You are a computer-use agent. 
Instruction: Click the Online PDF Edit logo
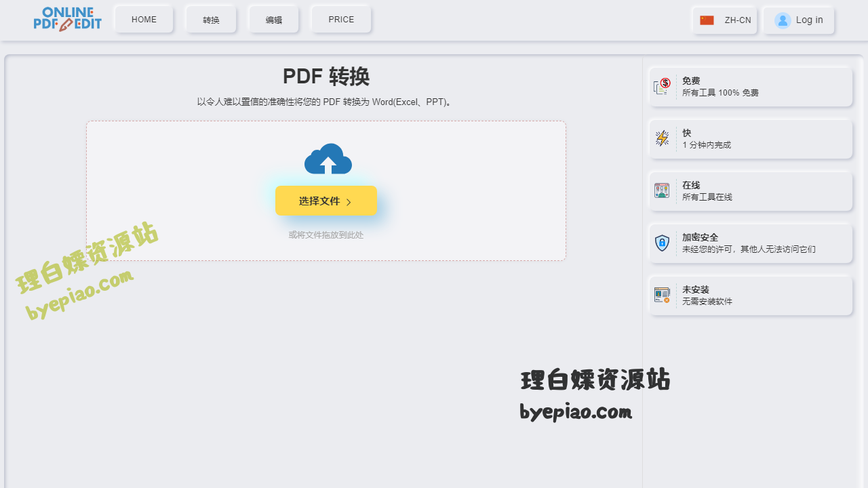click(x=67, y=19)
